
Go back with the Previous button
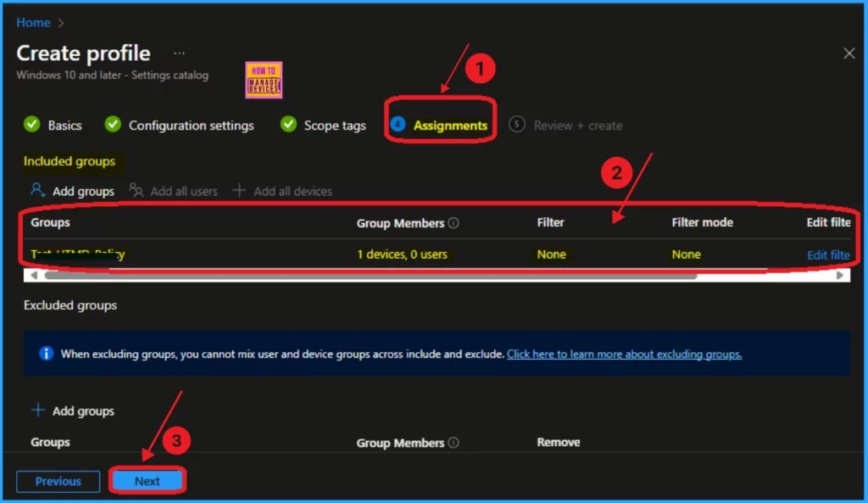58,482
